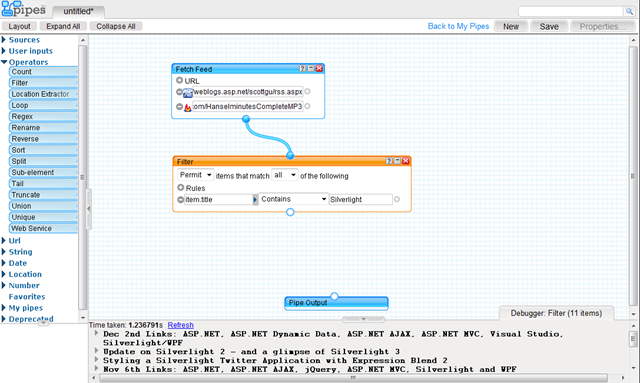Select the Web Service operator
The height and width of the screenshot is (383, 640).
pyautogui.click(x=43, y=229)
